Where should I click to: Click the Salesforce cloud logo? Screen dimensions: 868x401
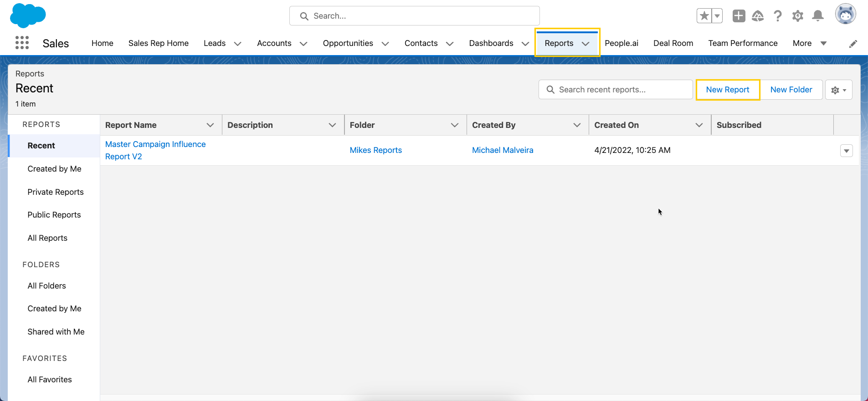[28, 15]
